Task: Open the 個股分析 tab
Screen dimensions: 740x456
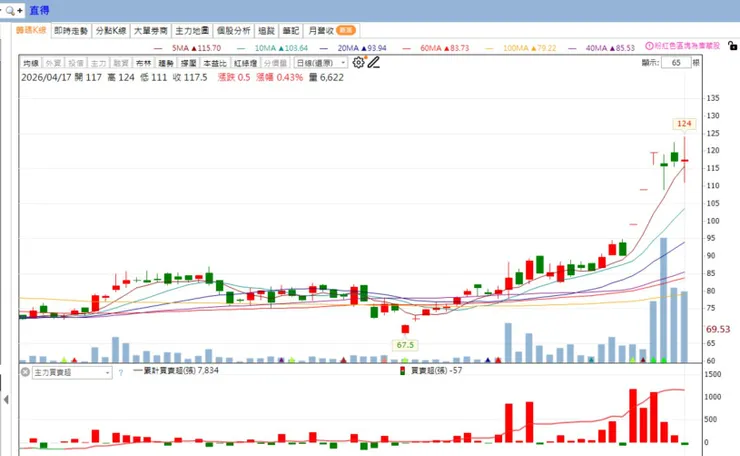Action: tap(233, 31)
